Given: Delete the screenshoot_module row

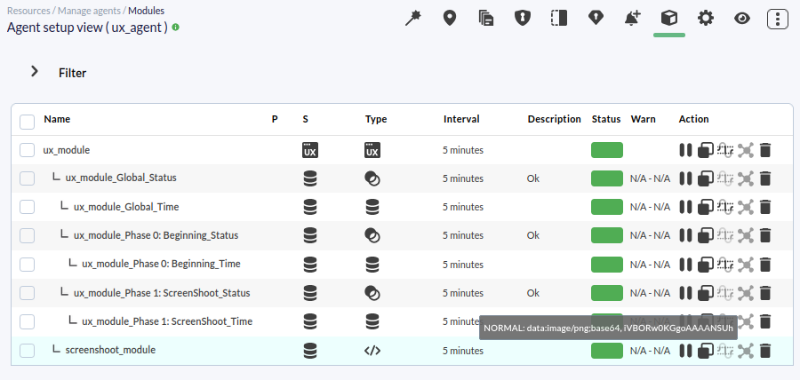Looking at the screenshot, I should pos(765,350).
